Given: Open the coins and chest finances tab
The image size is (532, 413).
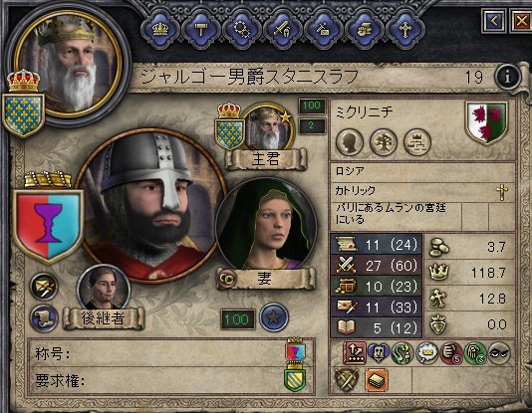Looking at the screenshot, I should (364, 30).
